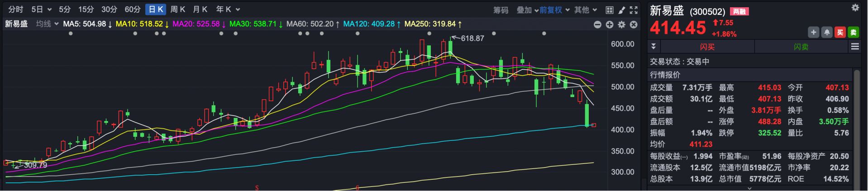Click the MA30: 538.71 value

coord(256,24)
